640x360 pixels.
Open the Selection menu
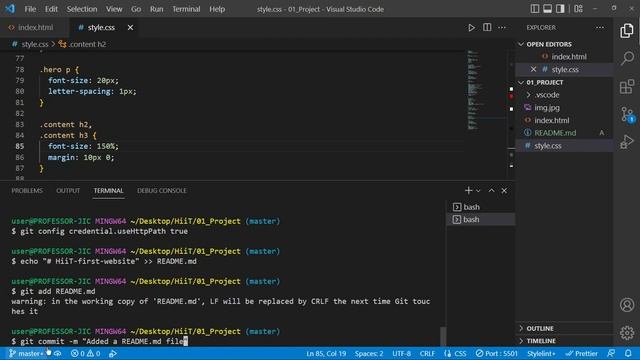click(82, 9)
